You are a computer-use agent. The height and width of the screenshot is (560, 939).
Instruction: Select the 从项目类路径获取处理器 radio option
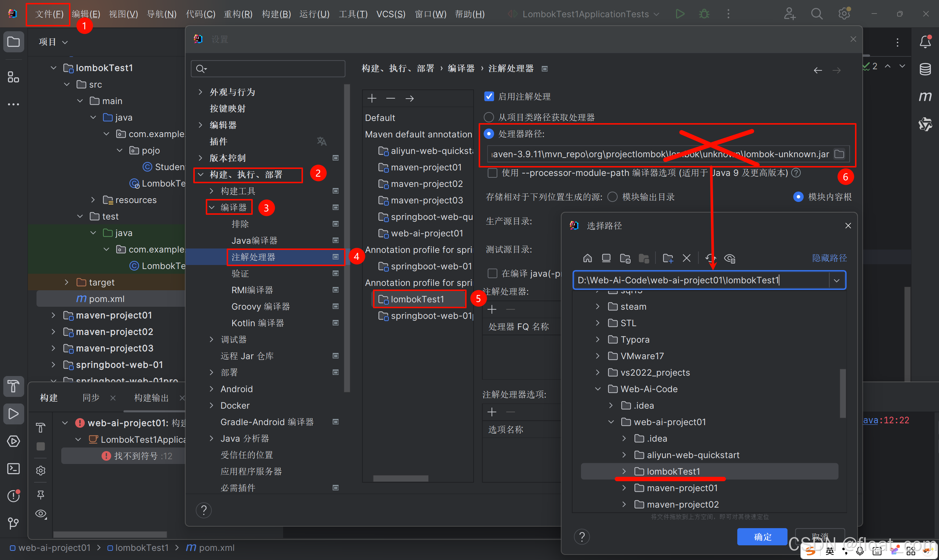click(x=489, y=117)
